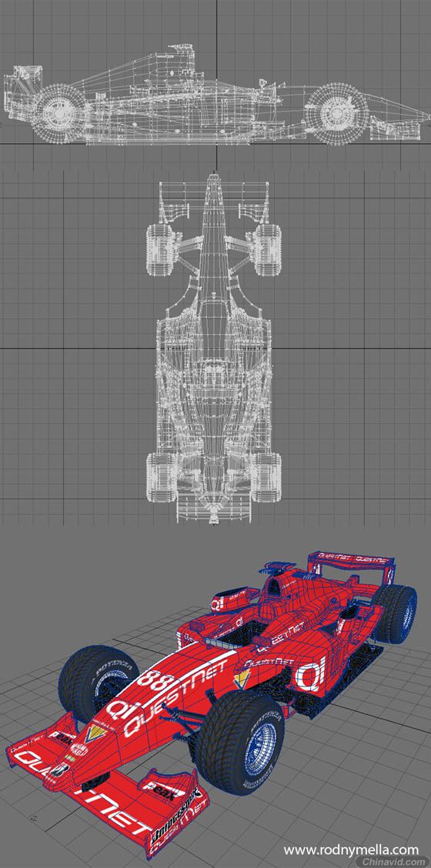
Task: Select the top-view wireframe race car
Action: pyautogui.click(x=214, y=348)
